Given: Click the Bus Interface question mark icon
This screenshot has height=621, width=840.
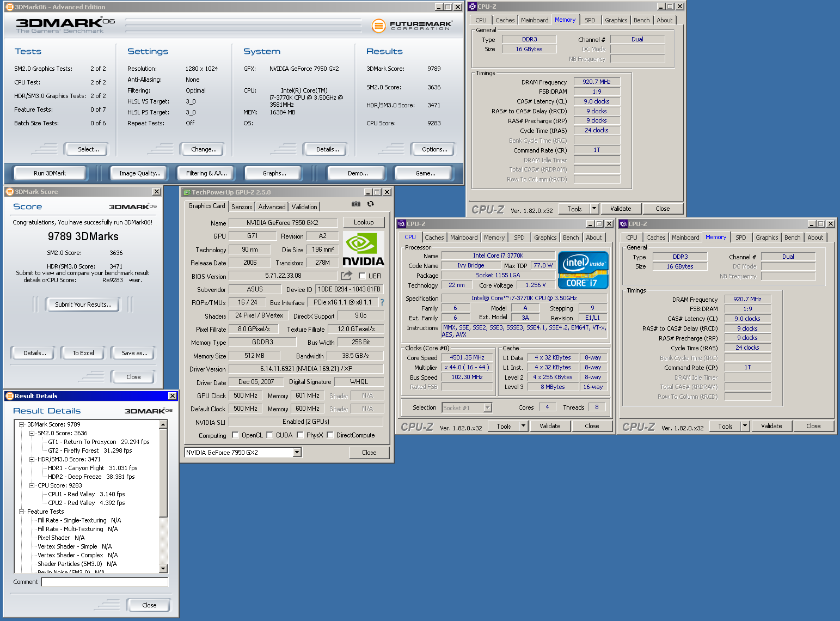Looking at the screenshot, I should pos(382,302).
